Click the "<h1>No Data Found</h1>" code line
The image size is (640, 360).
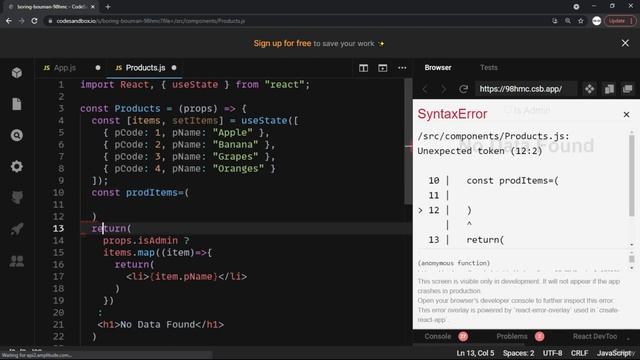[x=160, y=325]
